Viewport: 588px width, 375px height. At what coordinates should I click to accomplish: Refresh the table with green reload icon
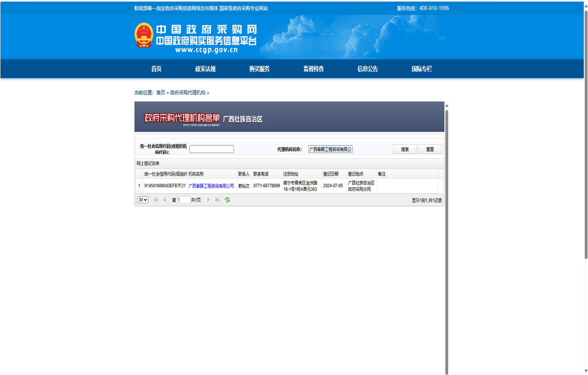pos(227,200)
